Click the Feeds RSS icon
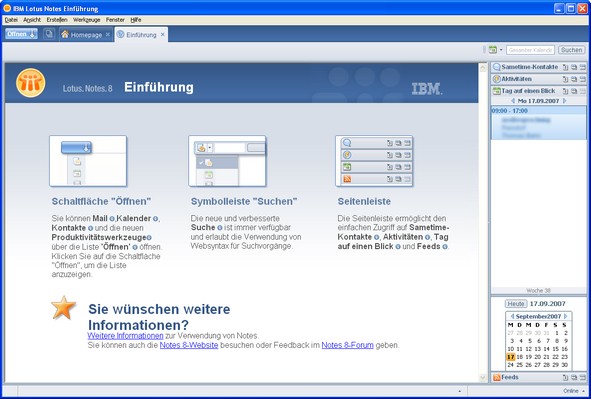This screenshot has height=399, width=591. (x=497, y=377)
